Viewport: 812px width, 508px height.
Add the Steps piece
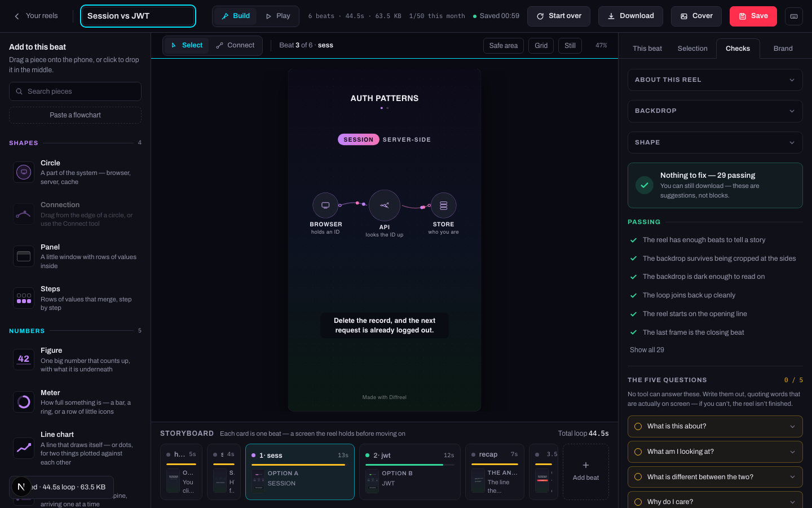pyautogui.click(x=76, y=298)
